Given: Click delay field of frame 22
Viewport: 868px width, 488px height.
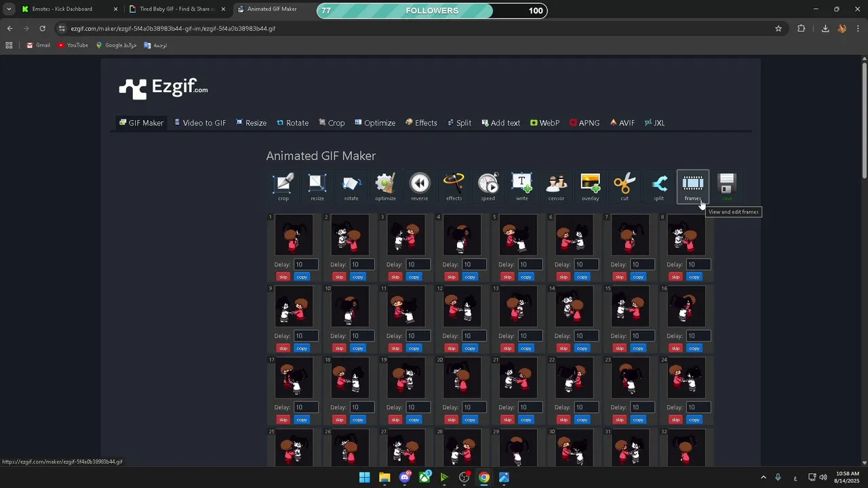Looking at the screenshot, I should tap(586, 407).
